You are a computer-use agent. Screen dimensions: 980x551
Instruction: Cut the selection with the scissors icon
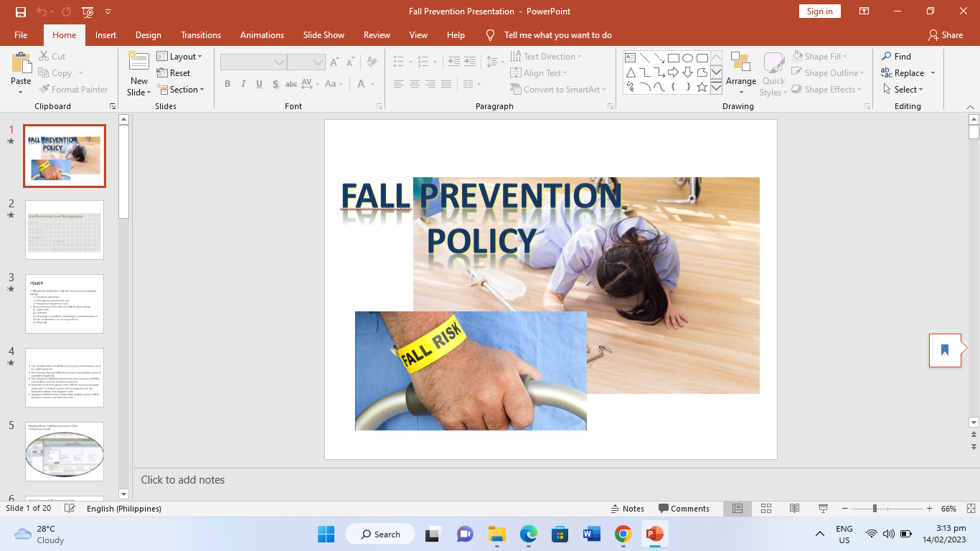coord(51,57)
